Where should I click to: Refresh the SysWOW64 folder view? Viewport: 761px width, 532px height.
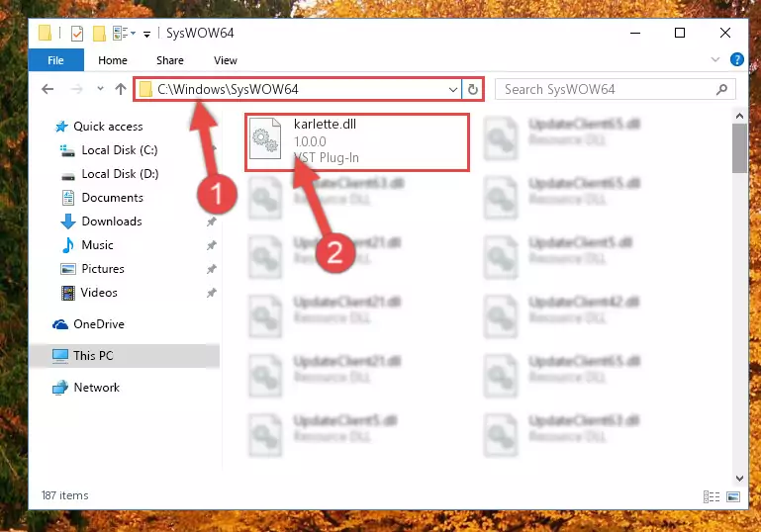coord(472,89)
